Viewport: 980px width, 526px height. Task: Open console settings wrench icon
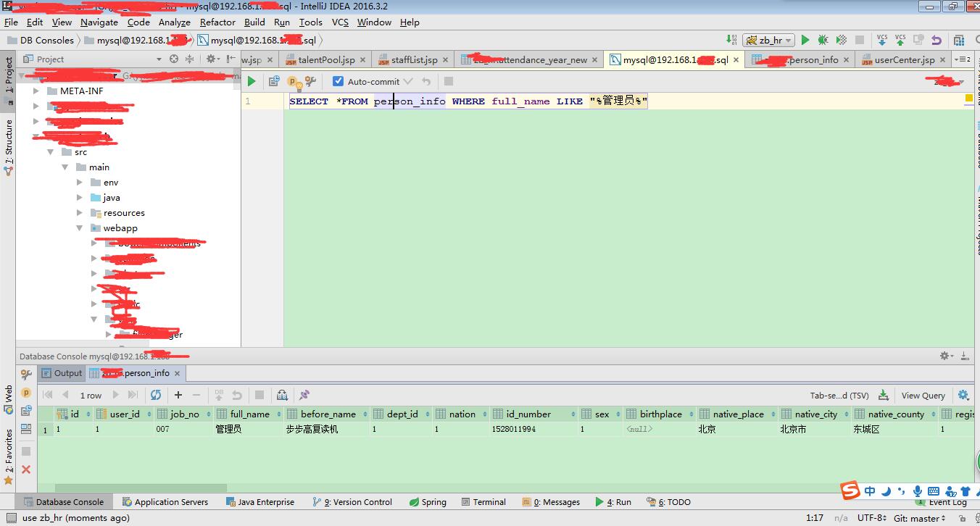point(312,81)
